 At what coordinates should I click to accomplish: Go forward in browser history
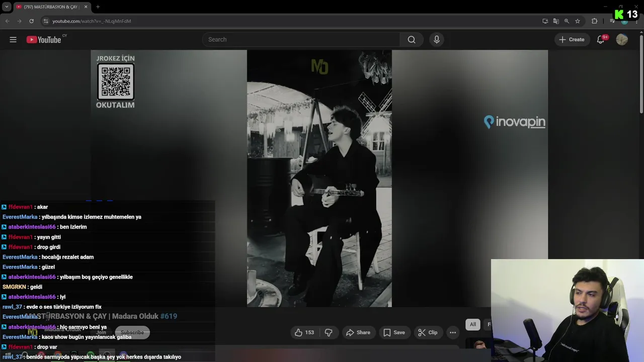pos(19,21)
